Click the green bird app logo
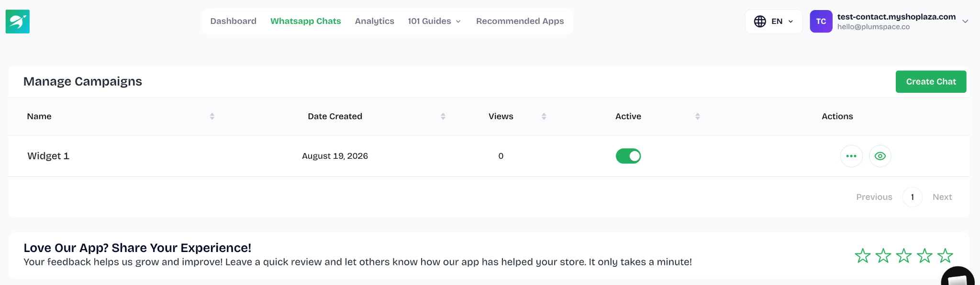This screenshot has width=980, height=285. 18,22
